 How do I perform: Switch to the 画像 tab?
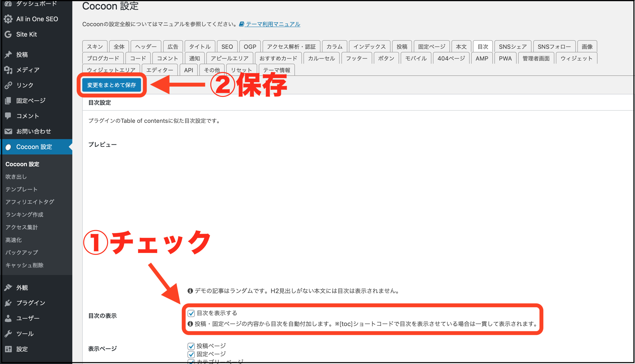tap(587, 47)
